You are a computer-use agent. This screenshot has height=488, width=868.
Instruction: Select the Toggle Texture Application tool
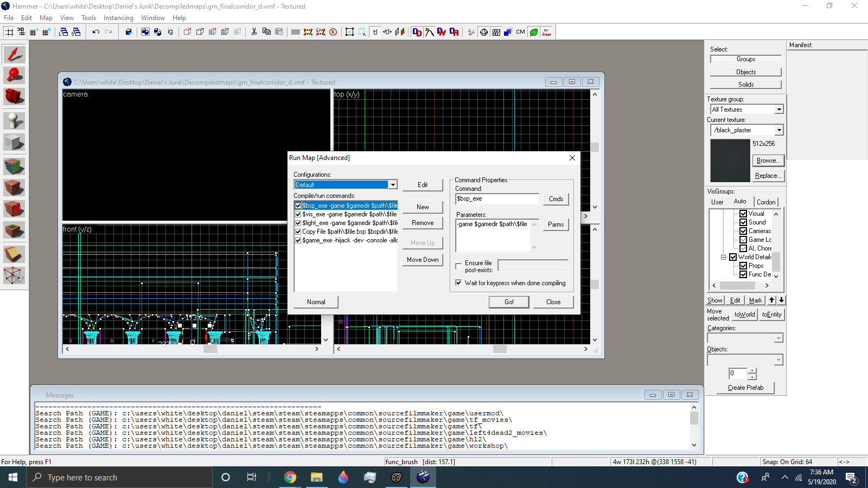point(14,166)
